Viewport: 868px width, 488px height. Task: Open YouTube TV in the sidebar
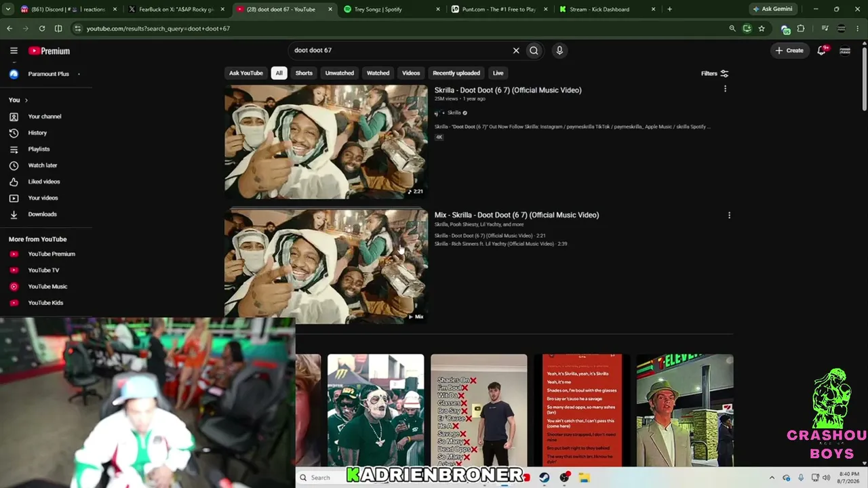pos(44,270)
